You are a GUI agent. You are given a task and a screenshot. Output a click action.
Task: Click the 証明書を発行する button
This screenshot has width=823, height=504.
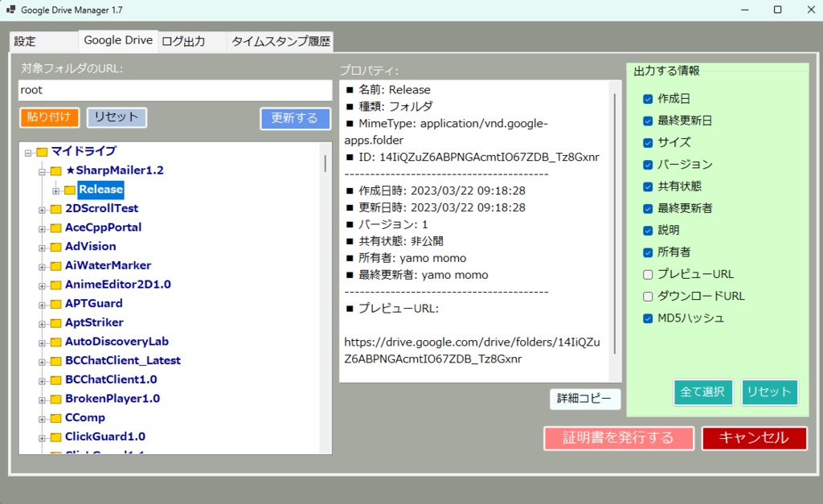619,438
